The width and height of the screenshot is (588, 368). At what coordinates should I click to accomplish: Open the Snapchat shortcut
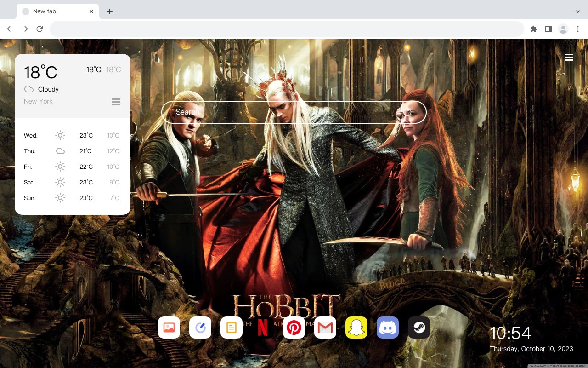click(x=356, y=328)
